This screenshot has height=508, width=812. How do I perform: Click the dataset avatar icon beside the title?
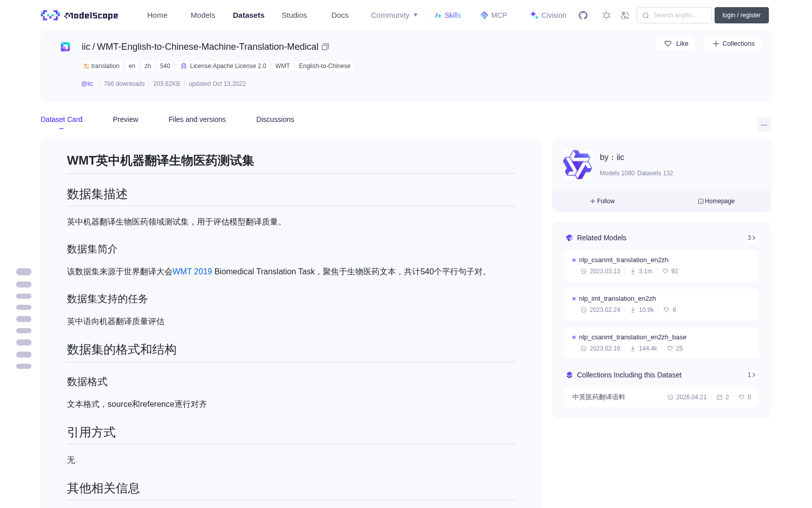(x=65, y=47)
